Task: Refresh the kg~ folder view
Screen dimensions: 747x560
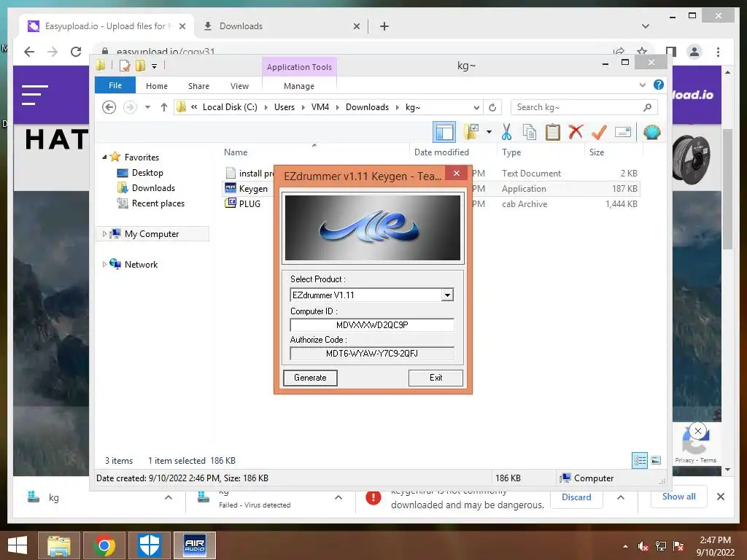Action: pyautogui.click(x=492, y=107)
